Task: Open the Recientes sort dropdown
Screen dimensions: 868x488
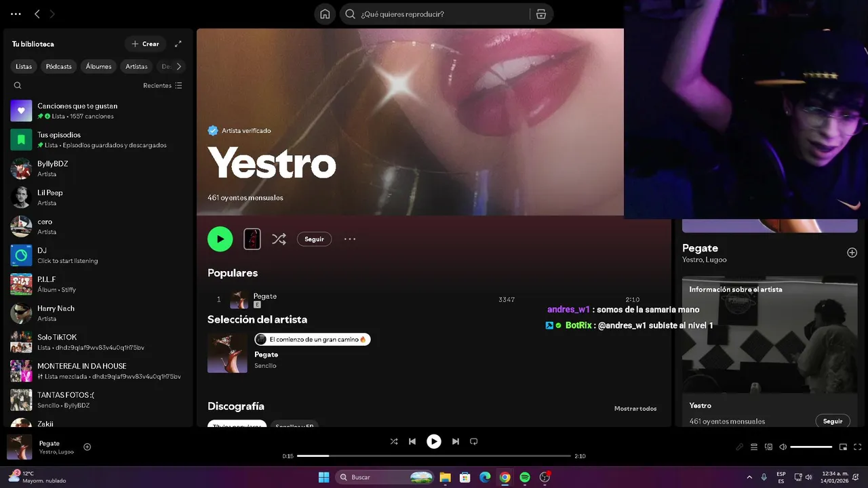Action: (x=163, y=85)
